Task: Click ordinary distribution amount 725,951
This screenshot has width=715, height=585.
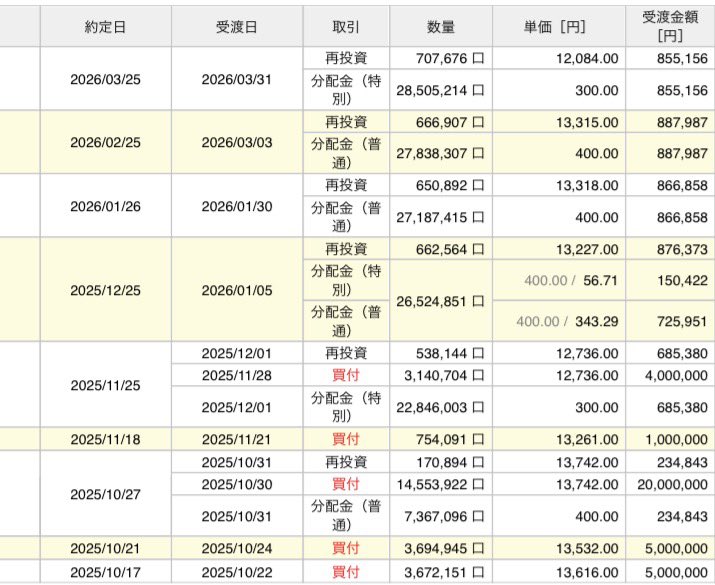Action: (682, 321)
